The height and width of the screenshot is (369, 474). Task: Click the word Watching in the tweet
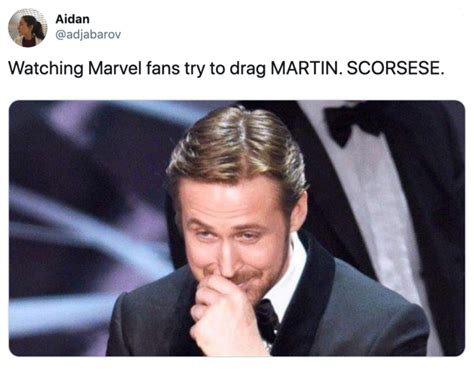tap(45, 69)
